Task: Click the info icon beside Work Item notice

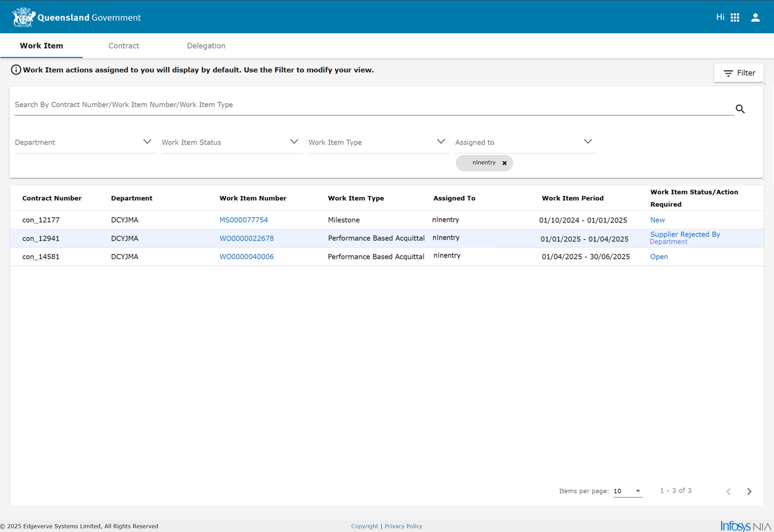Action: (x=16, y=70)
